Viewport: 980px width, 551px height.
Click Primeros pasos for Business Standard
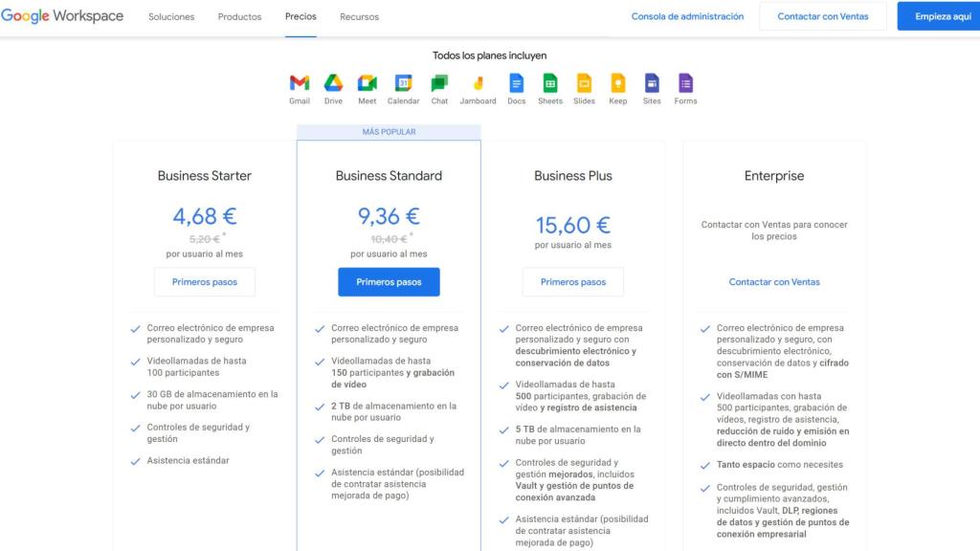click(388, 281)
